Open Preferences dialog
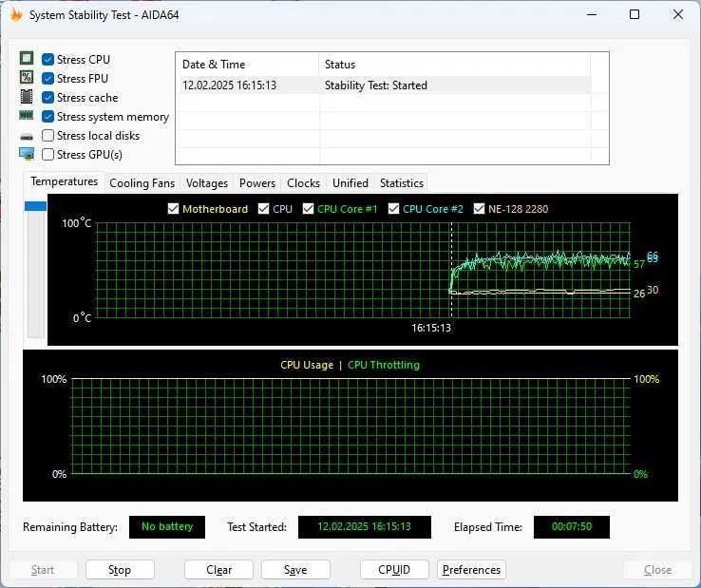Screen dimensions: 701x588 (x=471, y=570)
